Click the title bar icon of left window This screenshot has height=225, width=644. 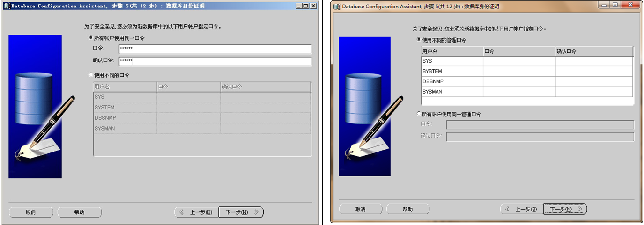(x=6, y=6)
